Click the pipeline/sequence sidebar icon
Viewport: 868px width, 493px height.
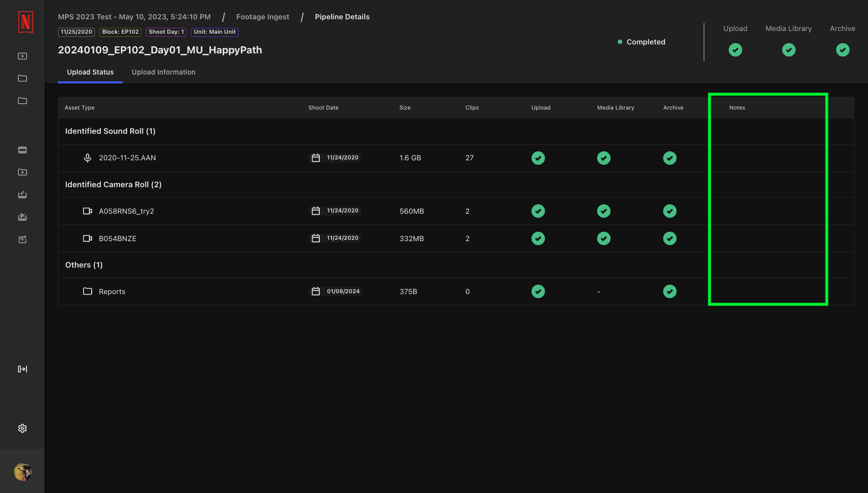point(22,369)
